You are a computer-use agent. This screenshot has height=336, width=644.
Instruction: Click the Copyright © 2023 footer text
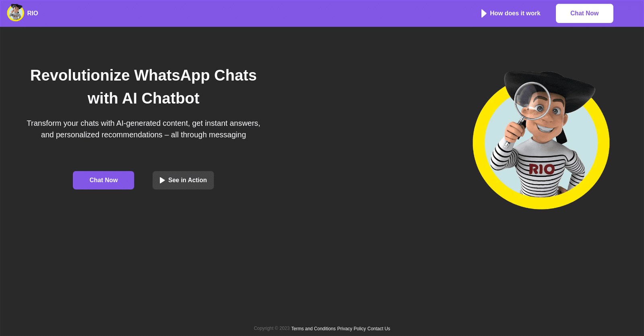click(x=272, y=328)
